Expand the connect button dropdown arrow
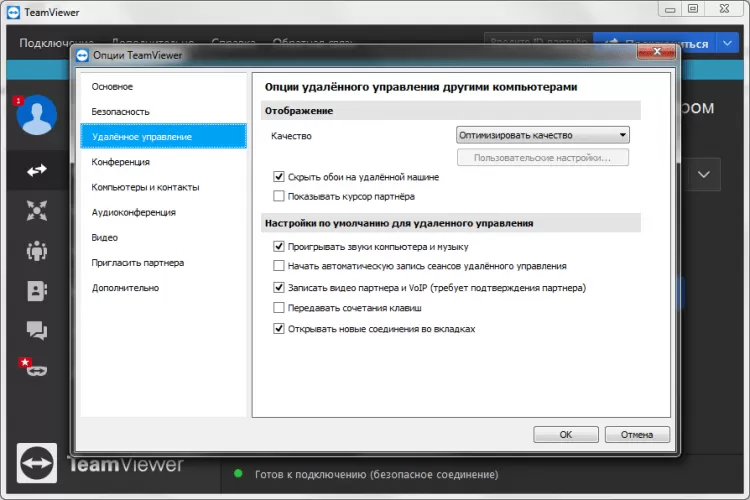This screenshot has width=750, height=500. tap(727, 43)
